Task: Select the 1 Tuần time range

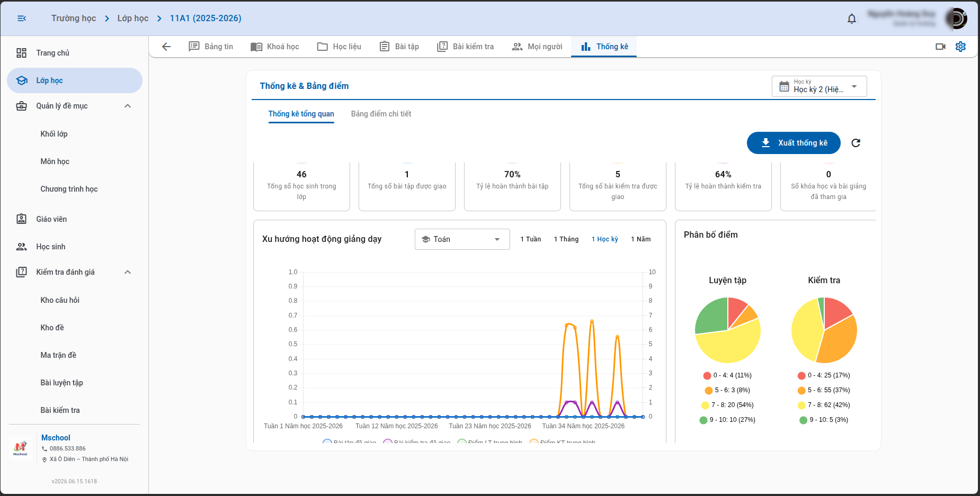Action: click(530, 239)
